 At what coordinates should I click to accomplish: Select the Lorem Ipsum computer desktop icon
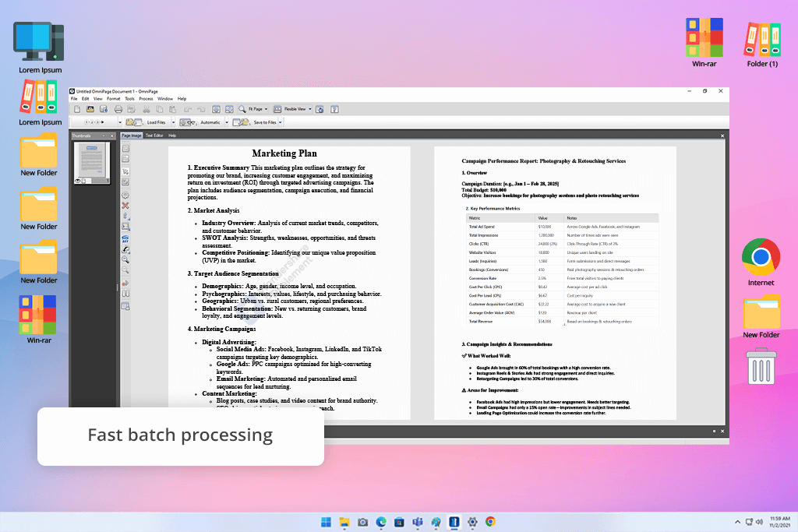pyautogui.click(x=40, y=48)
